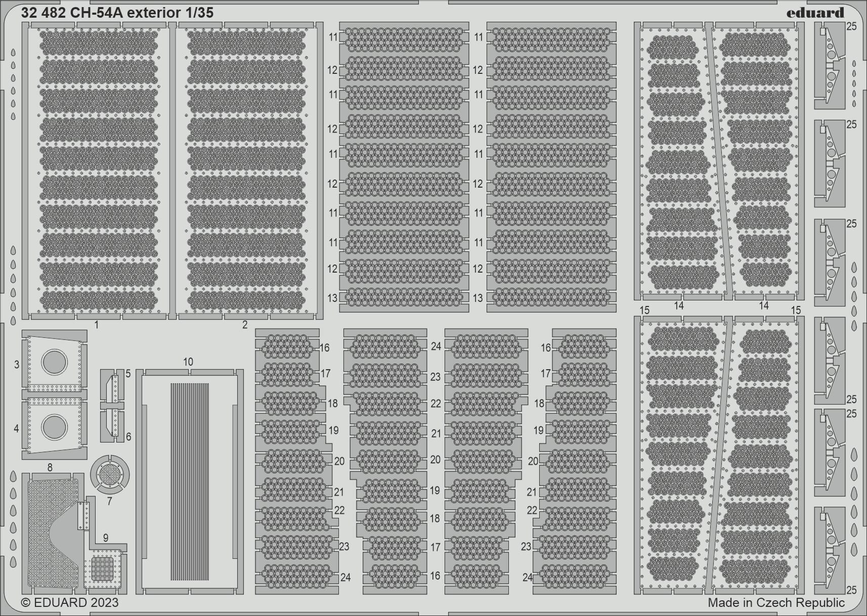This screenshot has height=616, width=867.
Task: Click part 4 with the round hole
Action: pyautogui.click(x=54, y=426)
